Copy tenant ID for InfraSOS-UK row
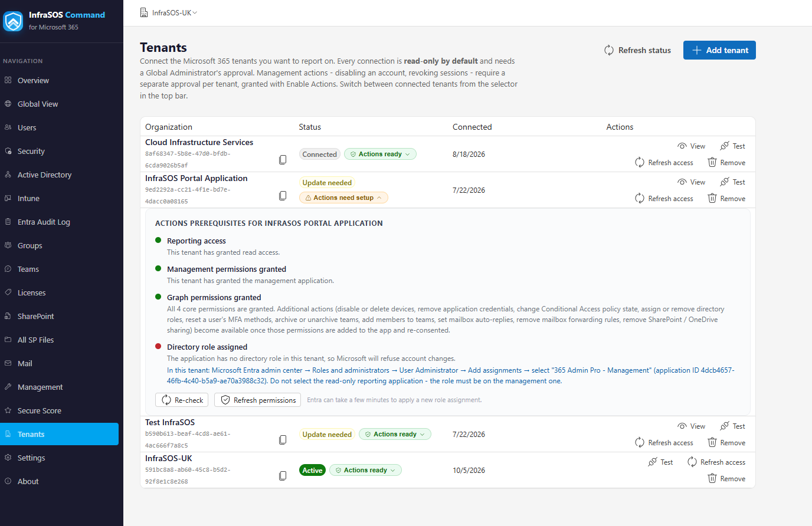Image resolution: width=812 pixels, height=526 pixels. (x=283, y=476)
